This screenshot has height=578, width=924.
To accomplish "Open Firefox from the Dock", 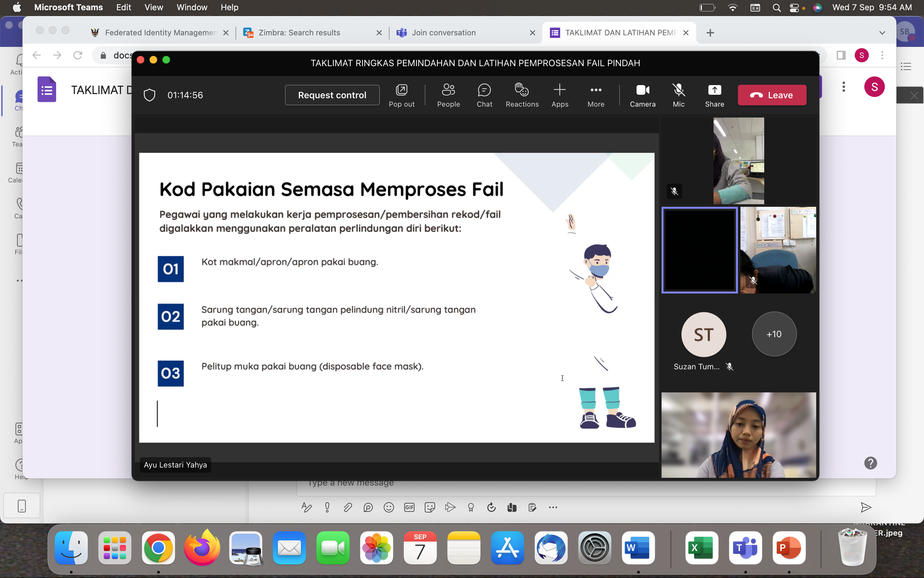I will point(202,547).
